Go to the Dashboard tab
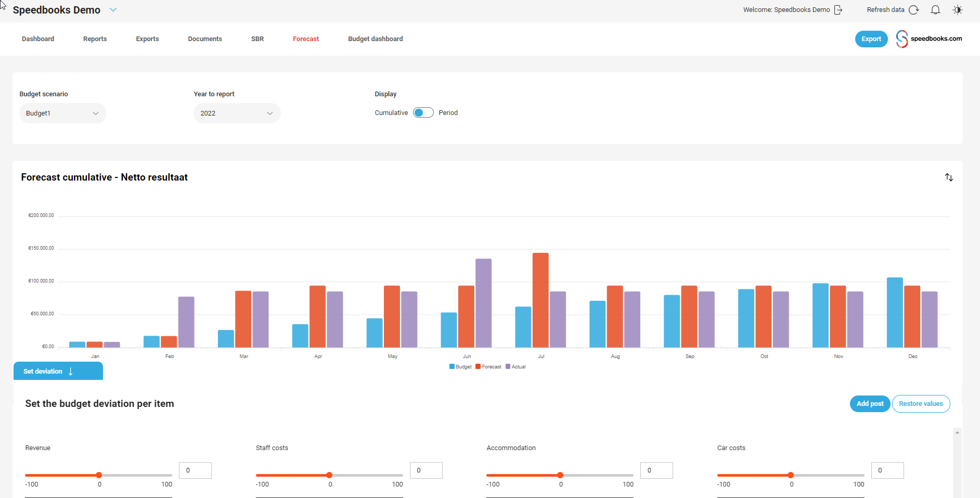 38,39
